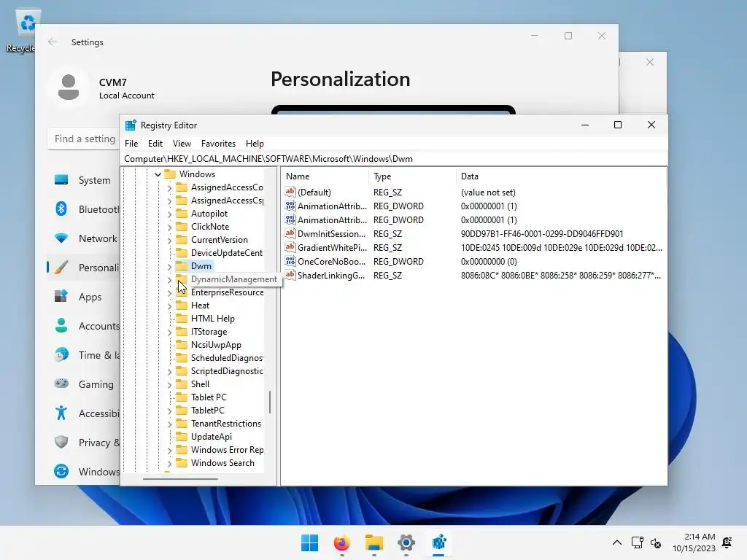The image size is (747, 560).
Task: Expand the Autopilot key chevron
Action: [169, 214]
